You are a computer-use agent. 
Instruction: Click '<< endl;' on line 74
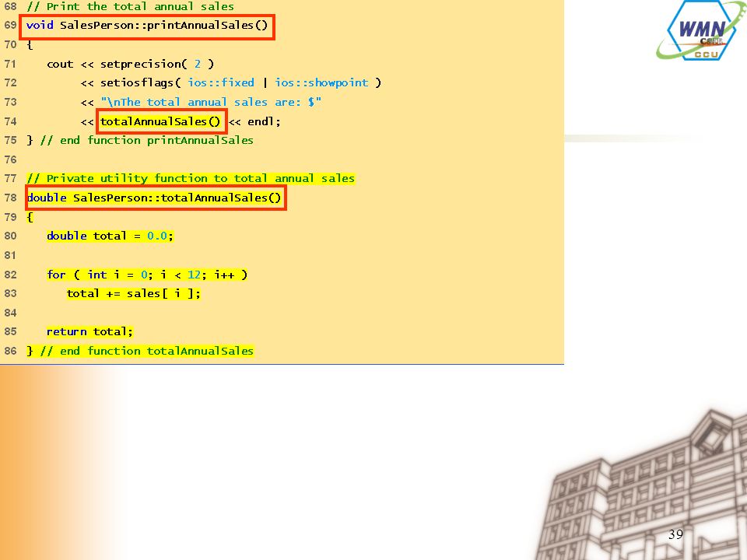click(x=254, y=121)
